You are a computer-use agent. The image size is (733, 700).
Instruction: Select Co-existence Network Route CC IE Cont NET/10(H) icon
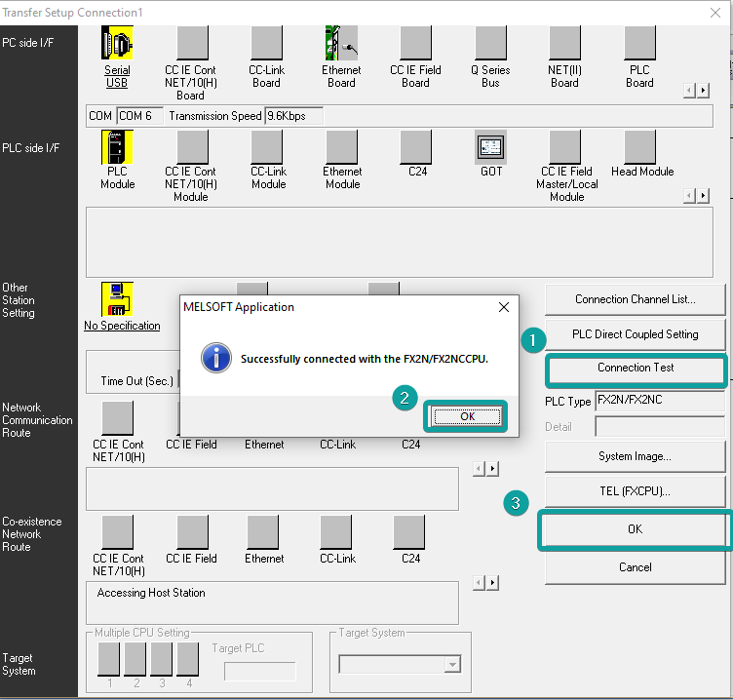coord(117,532)
